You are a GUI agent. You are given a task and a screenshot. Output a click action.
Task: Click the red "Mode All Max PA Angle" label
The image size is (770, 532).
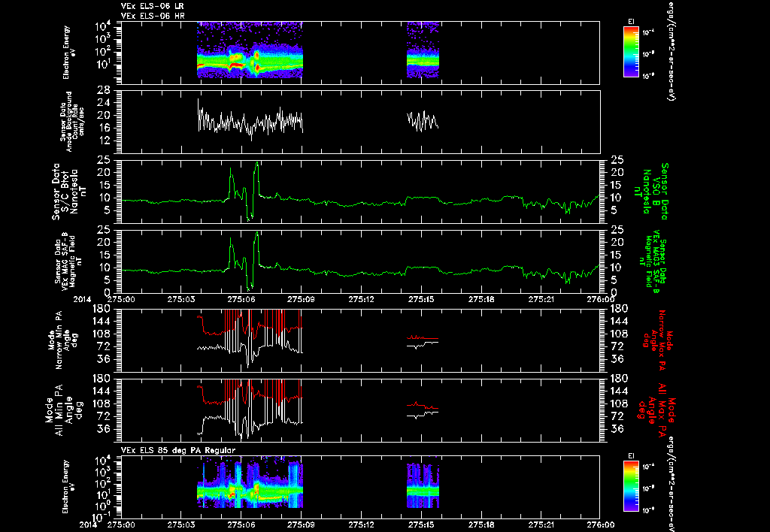tap(657, 410)
